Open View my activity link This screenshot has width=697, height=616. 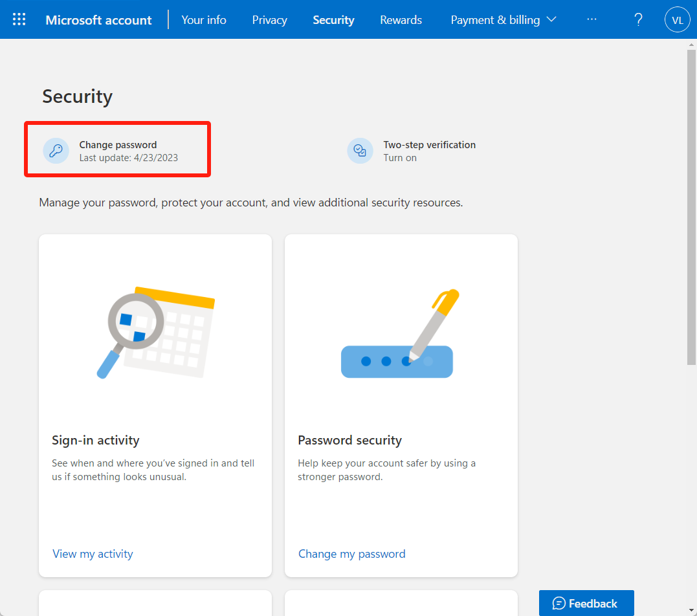[93, 554]
